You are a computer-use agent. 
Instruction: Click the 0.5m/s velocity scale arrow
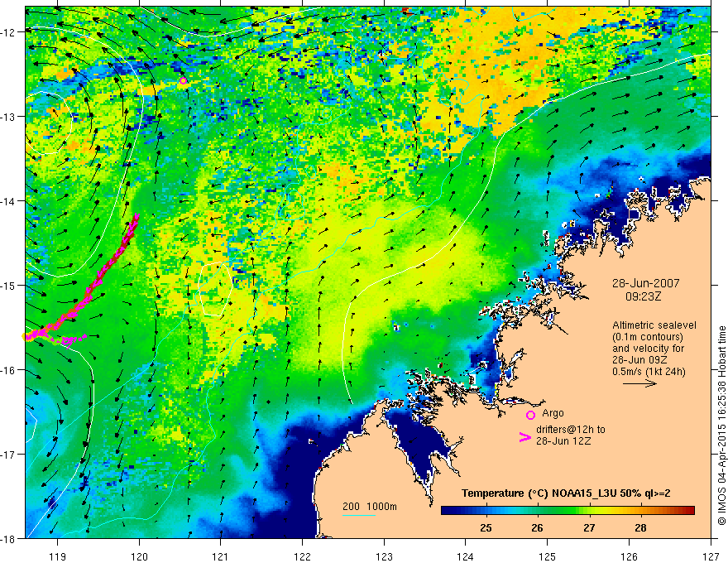click(x=639, y=383)
